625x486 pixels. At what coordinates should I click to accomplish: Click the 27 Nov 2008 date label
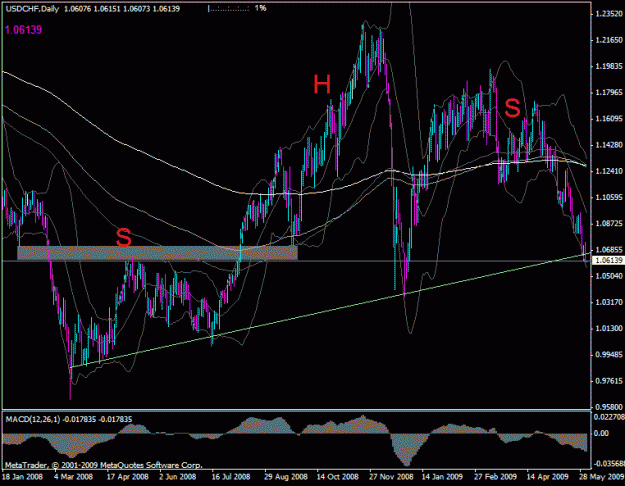point(391,477)
